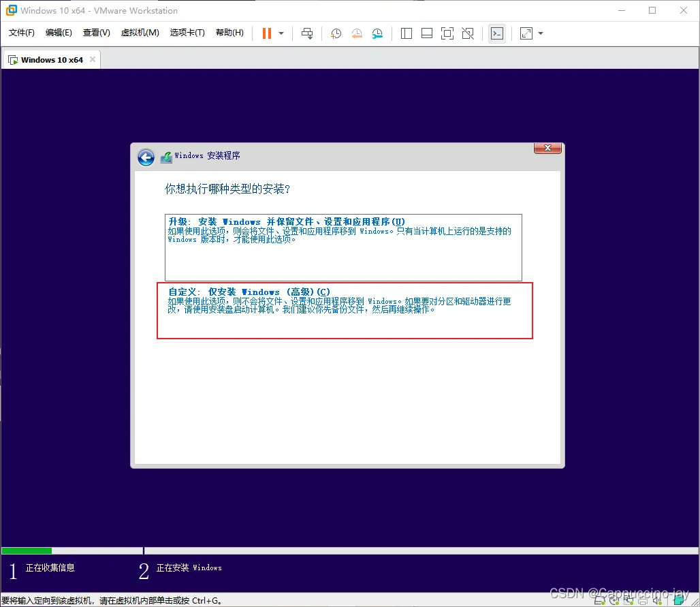Viewport: 700px width, 607px height.
Task: Click the sound card status icon
Action: coord(657,600)
